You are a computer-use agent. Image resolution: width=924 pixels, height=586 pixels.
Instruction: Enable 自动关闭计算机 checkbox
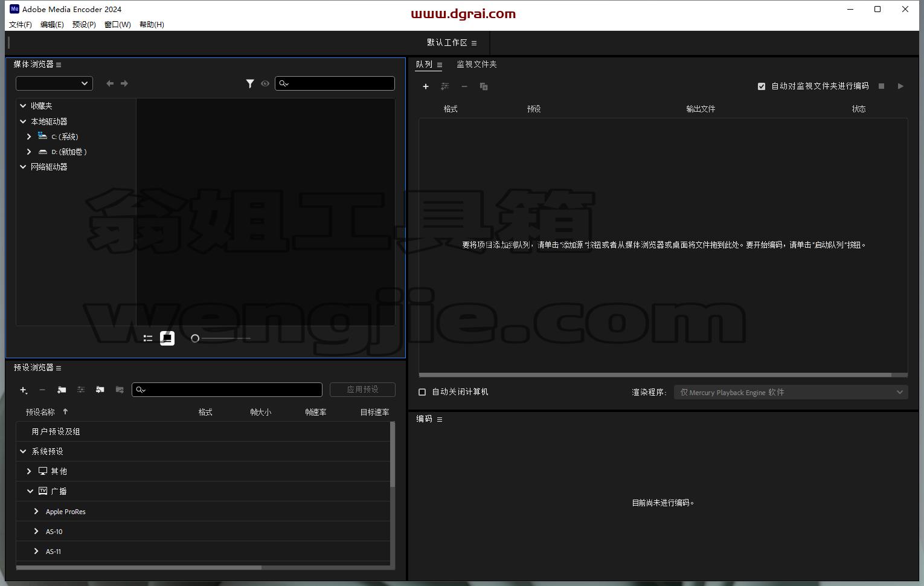[422, 392]
